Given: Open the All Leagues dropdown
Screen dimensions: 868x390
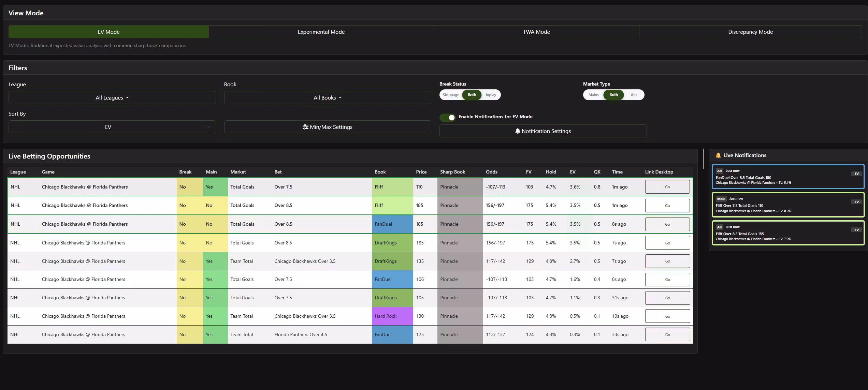Looking at the screenshot, I should 112,97.
